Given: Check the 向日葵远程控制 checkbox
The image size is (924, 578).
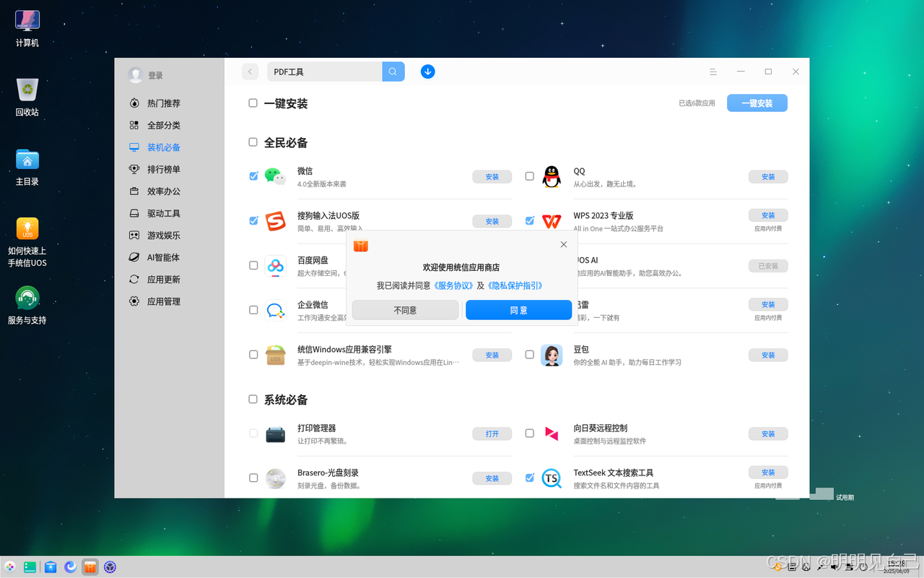Looking at the screenshot, I should click(x=530, y=433).
